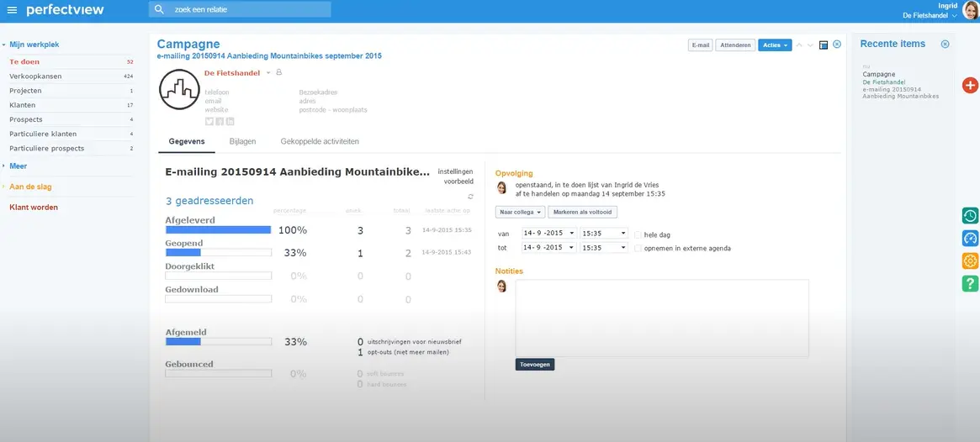Screen dimensions: 980x442
Task: Open the Naar collega dropdown
Action: 521,213
